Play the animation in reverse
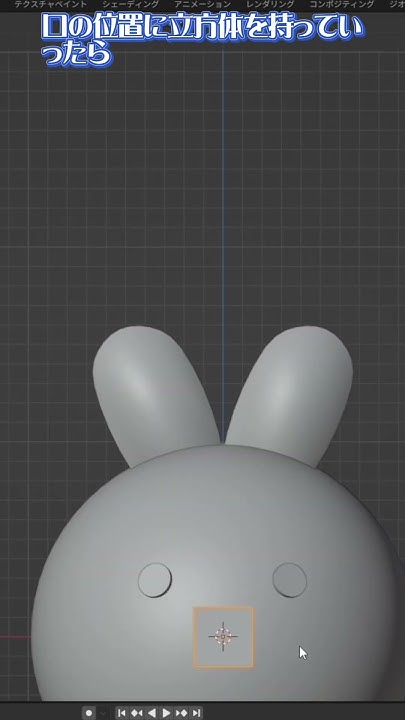 tap(151, 713)
